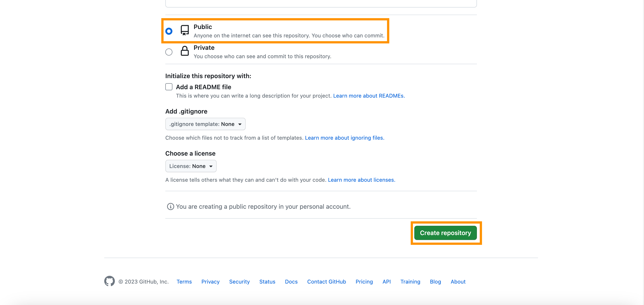Click the book icon beside Public option
The width and height of the screenshot is (644, 305).
tap(185, 30)
